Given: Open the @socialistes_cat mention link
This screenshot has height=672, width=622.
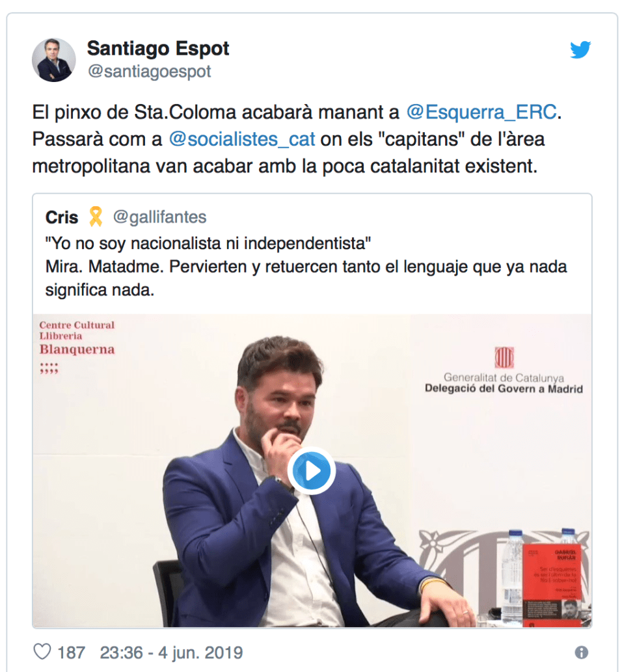Looking at the screenshot, I should point(242,139).
